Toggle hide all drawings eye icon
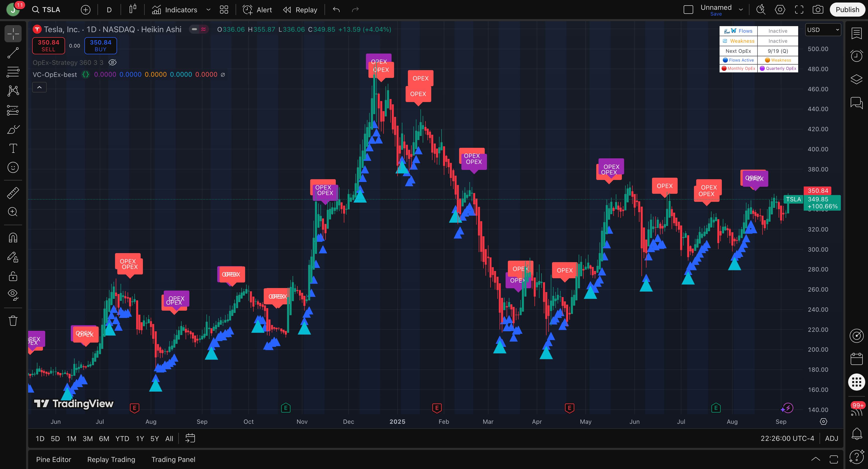 13,295
